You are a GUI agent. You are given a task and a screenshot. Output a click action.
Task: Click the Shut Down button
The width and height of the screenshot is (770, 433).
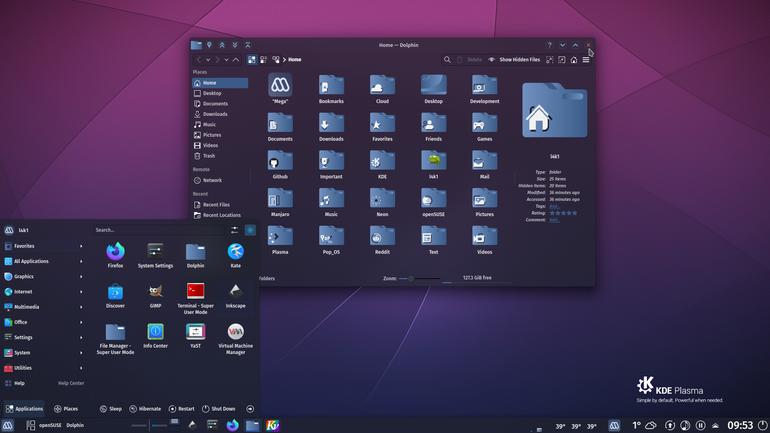[x=219, y=408]
